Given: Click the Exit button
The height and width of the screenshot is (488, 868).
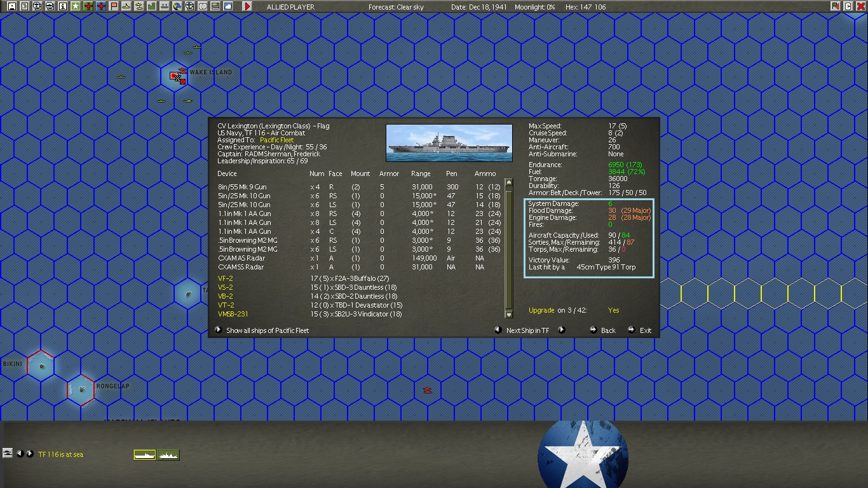Looking at the screenshot, I should [x=646, y=330].
